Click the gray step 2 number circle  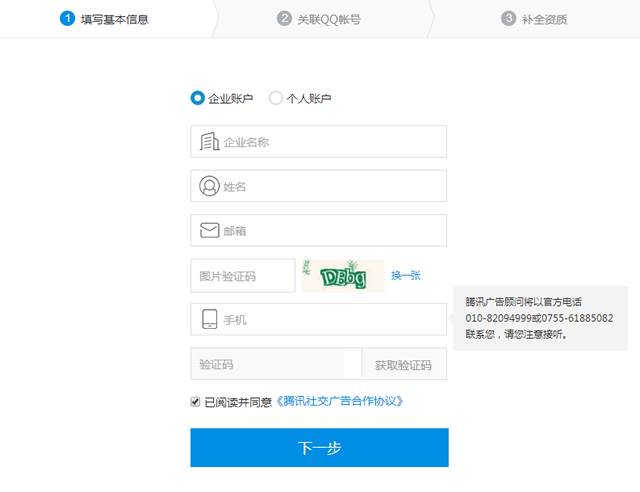pos(284,18)
